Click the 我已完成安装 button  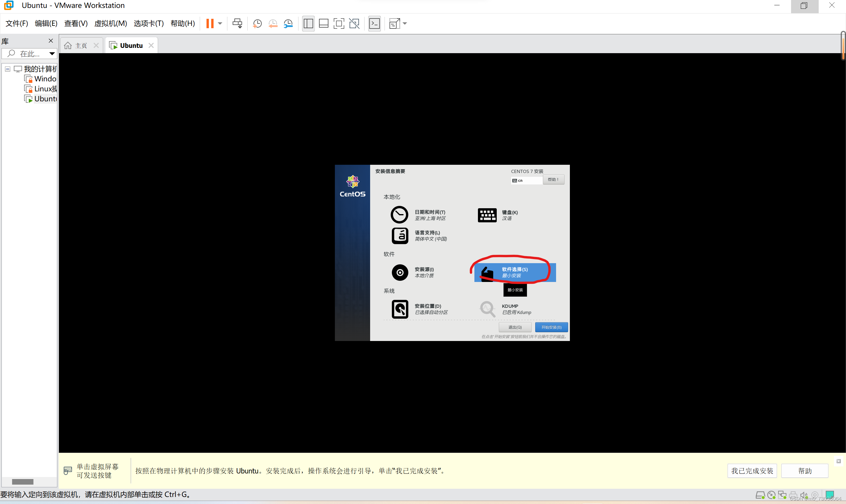752,471
